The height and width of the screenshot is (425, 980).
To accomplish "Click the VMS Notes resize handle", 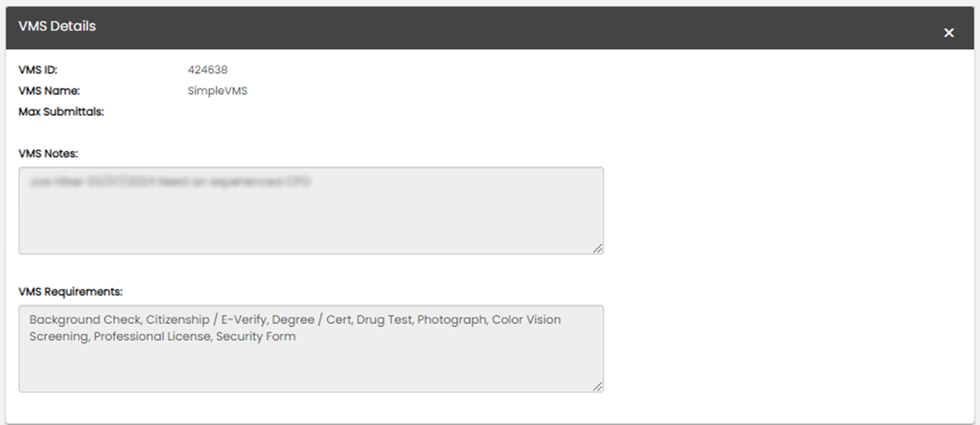I will click(x=597, y=248).
